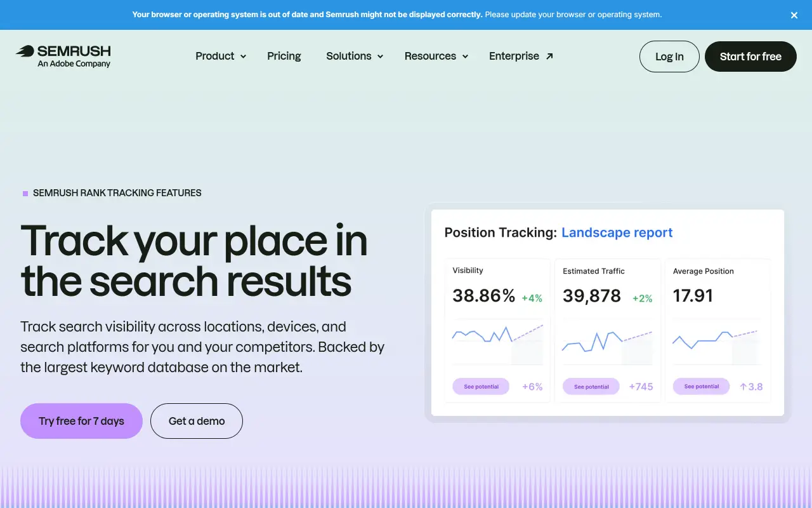Click the Track your place headline

coord(194,260)
